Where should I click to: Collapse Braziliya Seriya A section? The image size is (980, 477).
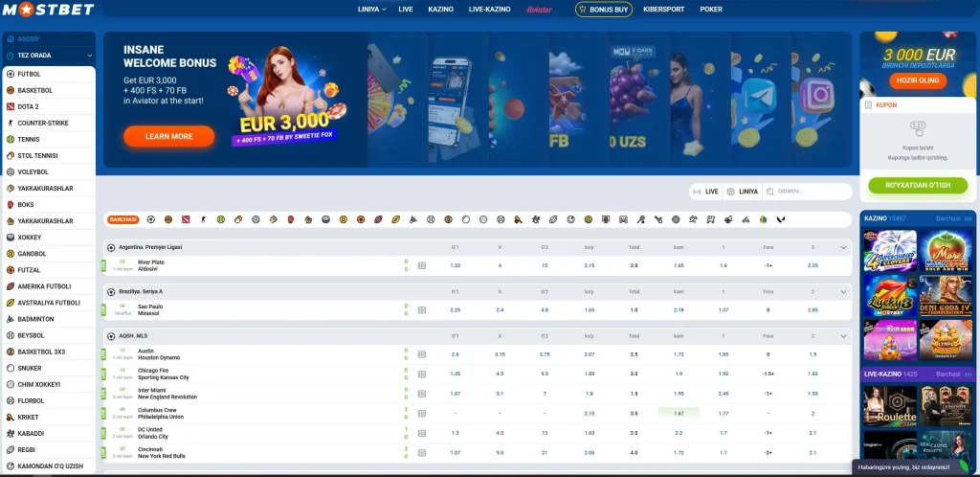point(844,292)
